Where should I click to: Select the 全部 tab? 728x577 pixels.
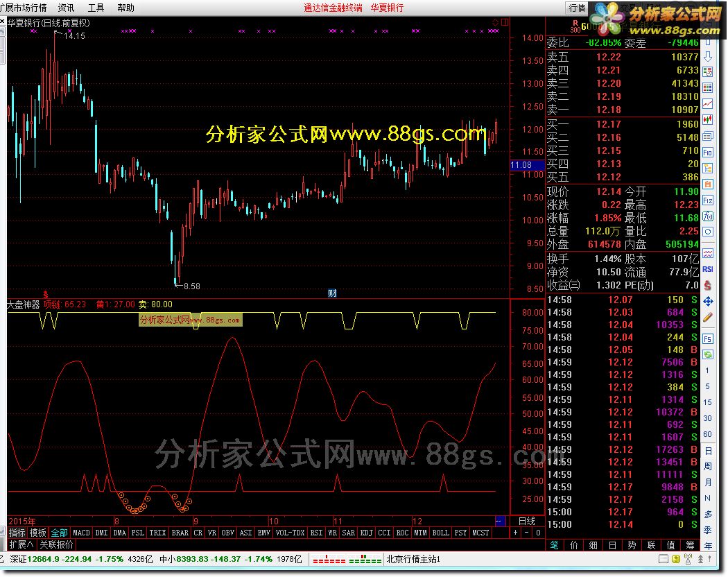[x=59, y=533]
